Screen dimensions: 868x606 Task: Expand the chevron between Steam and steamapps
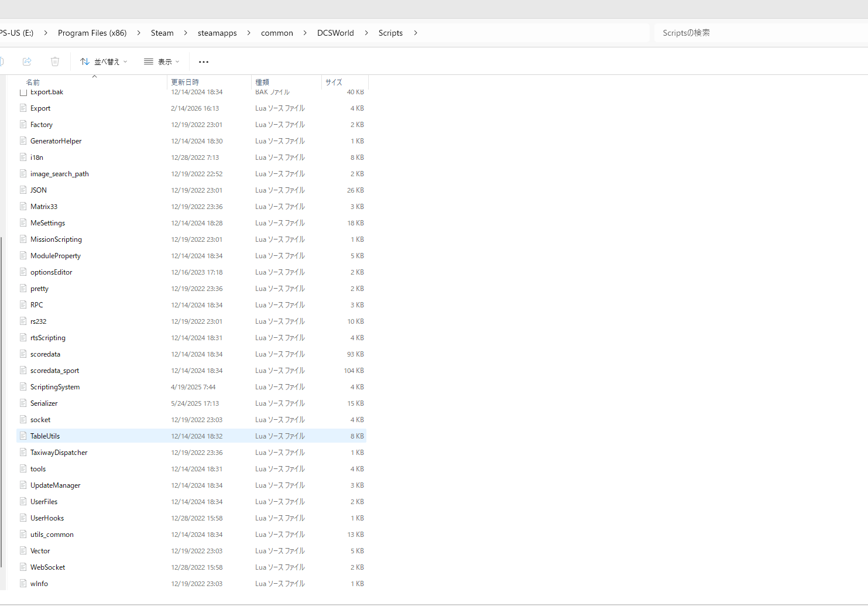point(186,33)
